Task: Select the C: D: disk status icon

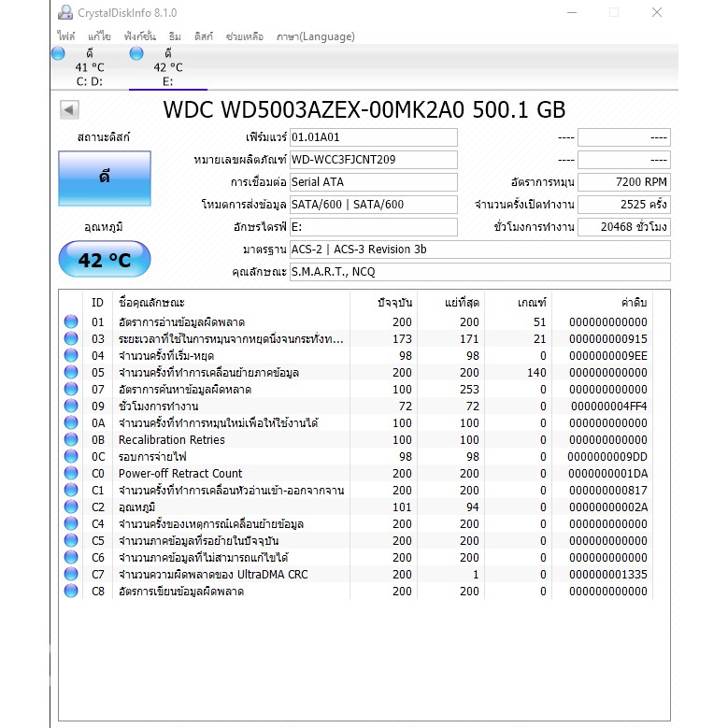Action: click(x=58, y=54)
